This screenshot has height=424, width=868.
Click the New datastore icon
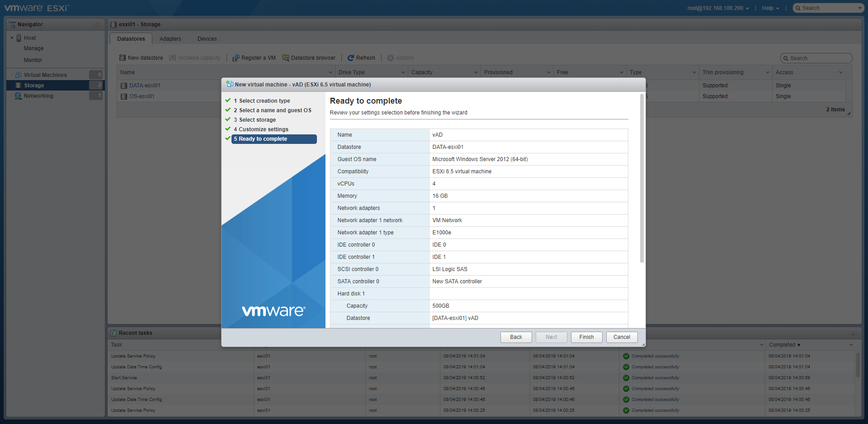pyautogui.click(x=122, y=58)
